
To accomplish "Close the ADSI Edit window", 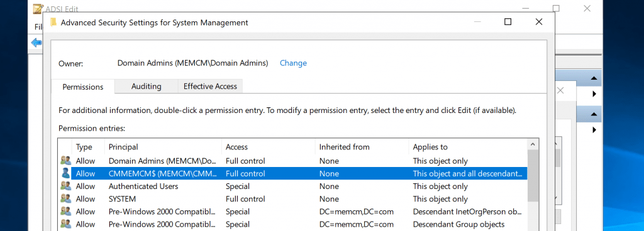I will click(587, 8).
